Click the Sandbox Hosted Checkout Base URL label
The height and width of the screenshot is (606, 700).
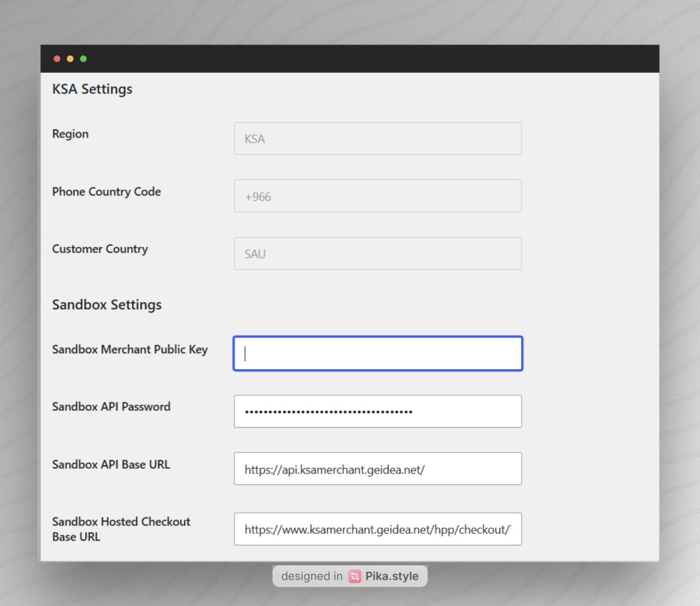pos(121,529)
